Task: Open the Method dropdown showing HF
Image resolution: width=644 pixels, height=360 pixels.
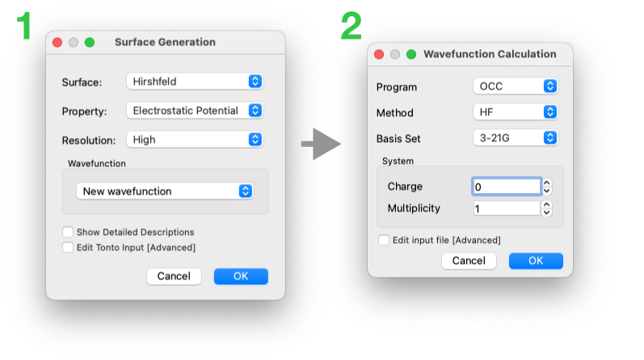Action: [516, 112]
